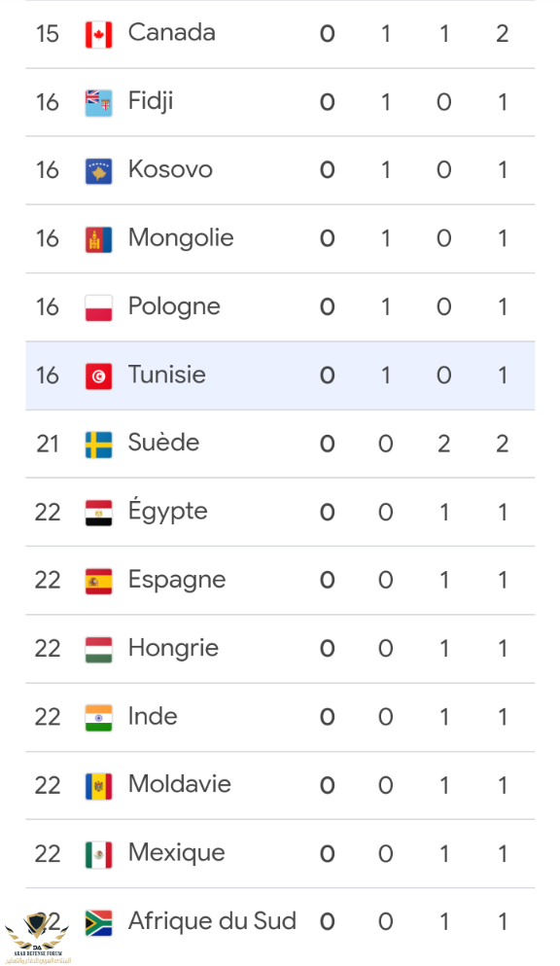
Task: Select the Afrique du Sud flag
Action: [x=98, y=923]
